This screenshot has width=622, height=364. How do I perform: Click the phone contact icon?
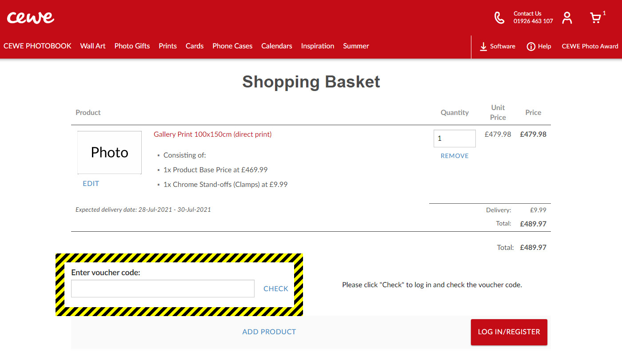pos(499,18)
